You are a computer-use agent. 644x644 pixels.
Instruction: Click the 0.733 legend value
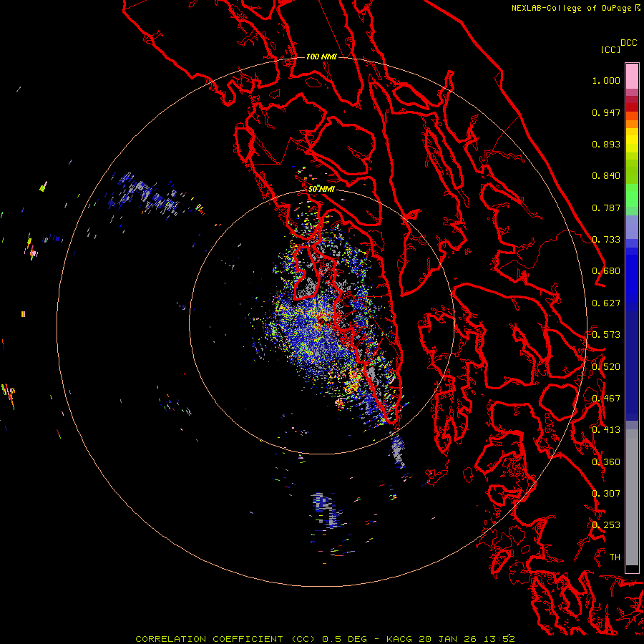tap(606, 240)
